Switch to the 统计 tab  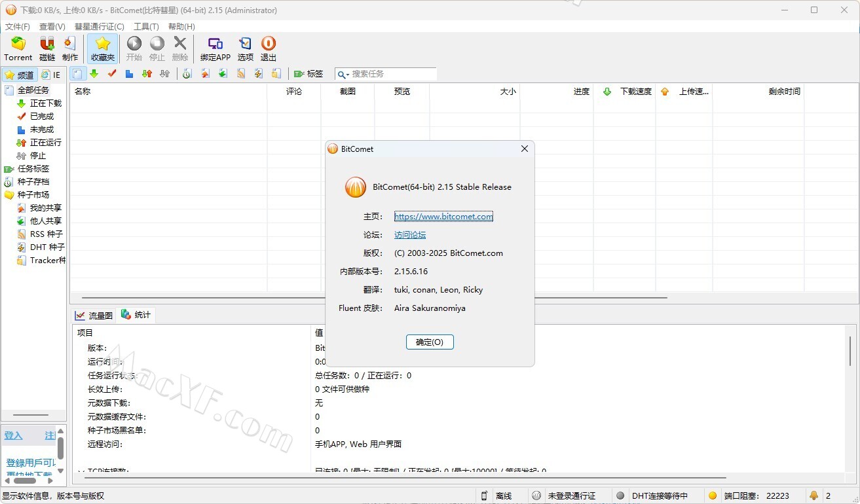[x=136, y=315]
